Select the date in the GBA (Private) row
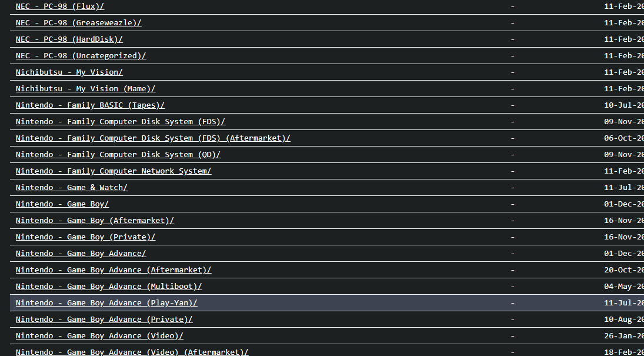644x356 pixels. coord(624,319)
